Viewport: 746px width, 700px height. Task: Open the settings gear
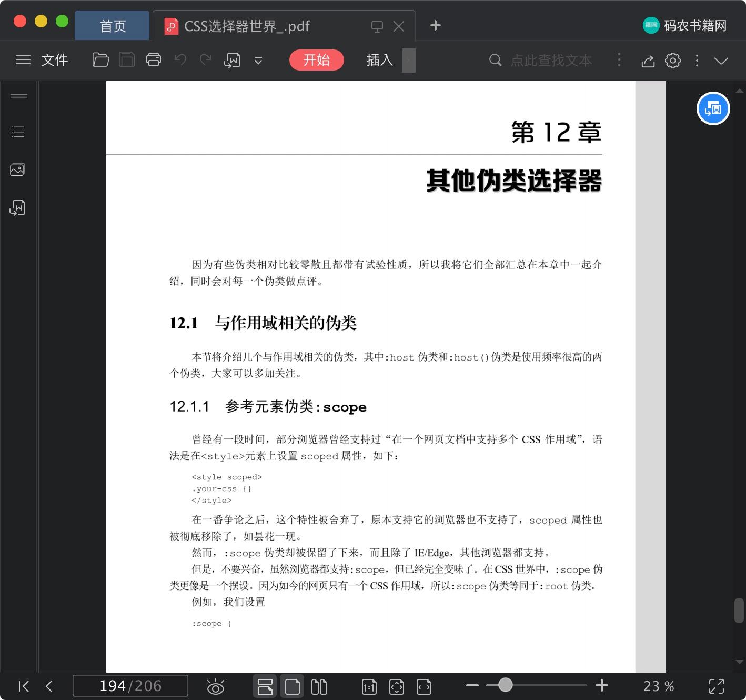tap(672, 61)
